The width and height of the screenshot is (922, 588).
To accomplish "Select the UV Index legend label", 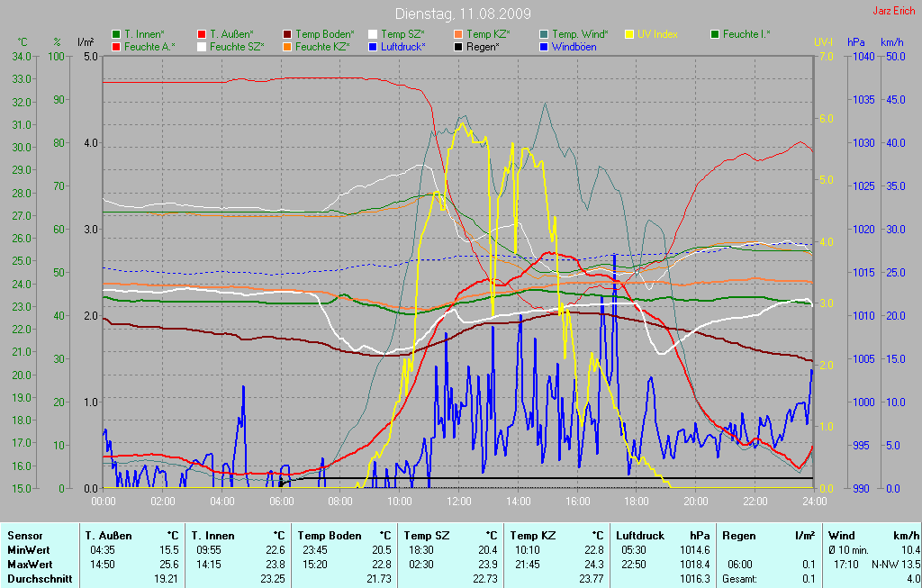I will [657, 35].
